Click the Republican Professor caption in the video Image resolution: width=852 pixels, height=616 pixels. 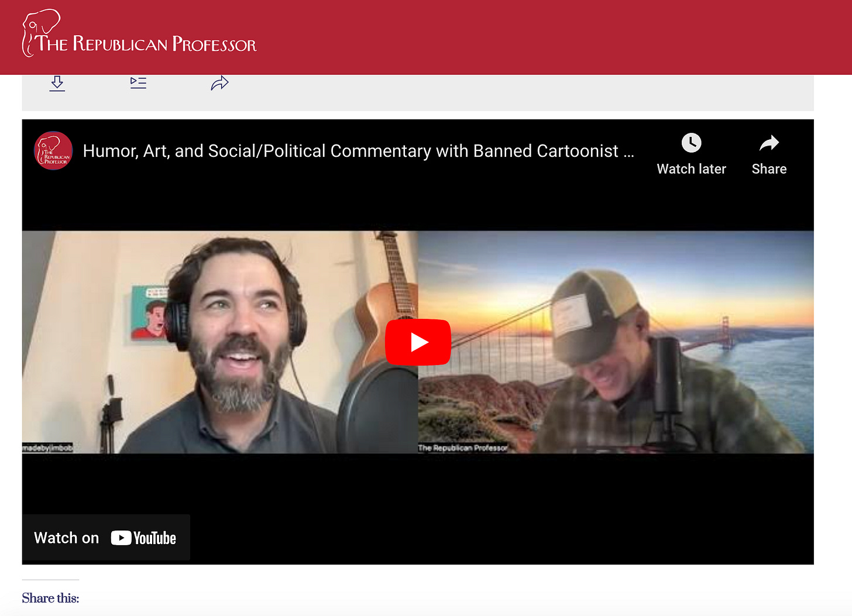463,448
